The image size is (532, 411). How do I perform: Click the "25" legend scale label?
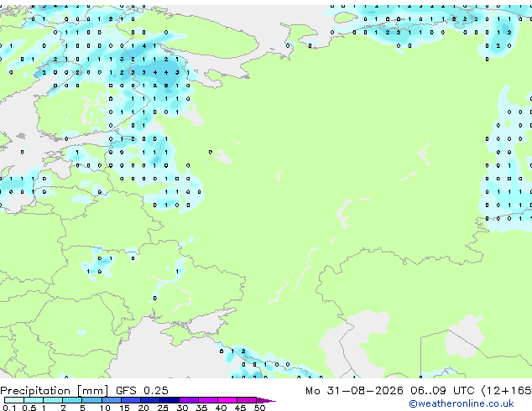click(x=163, y=408)
